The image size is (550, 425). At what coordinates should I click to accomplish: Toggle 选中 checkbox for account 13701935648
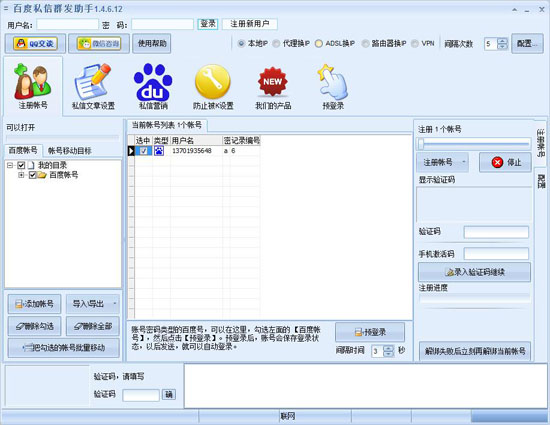pyautogui.click(x=144, y=151)
